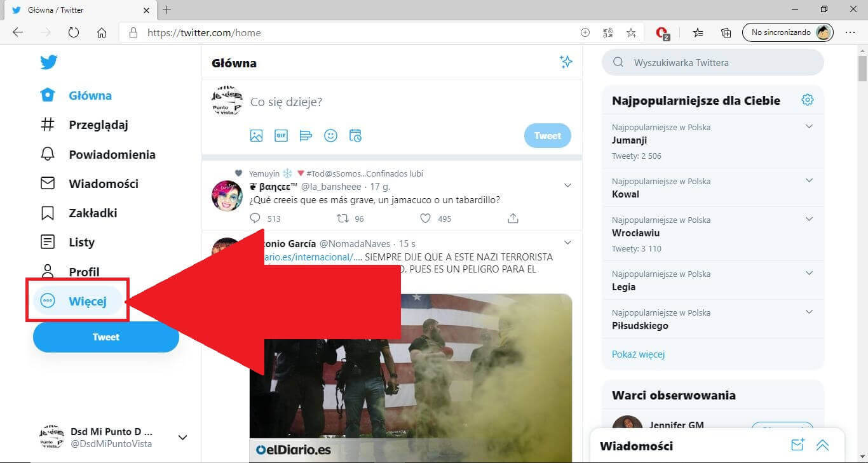
Task: Open la_bansheee tweet options chevron
Action: (567, 185)
